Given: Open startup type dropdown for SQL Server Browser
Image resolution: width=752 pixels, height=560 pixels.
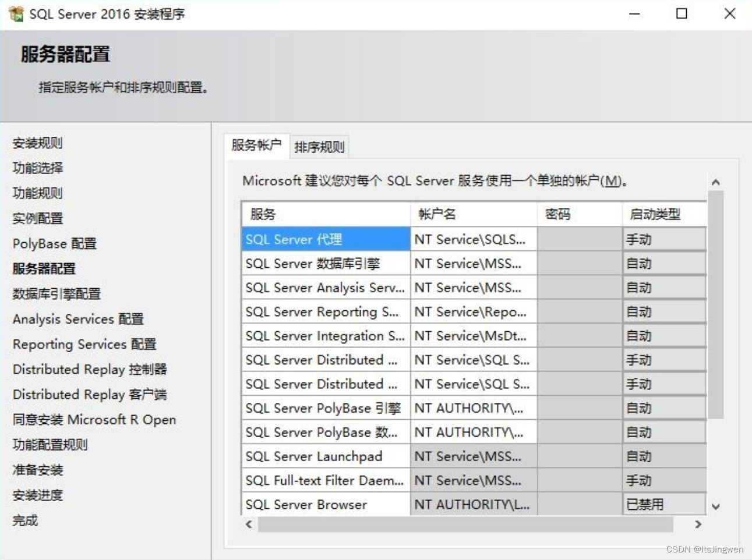Looking at the screenshot, I should [664, 505].
